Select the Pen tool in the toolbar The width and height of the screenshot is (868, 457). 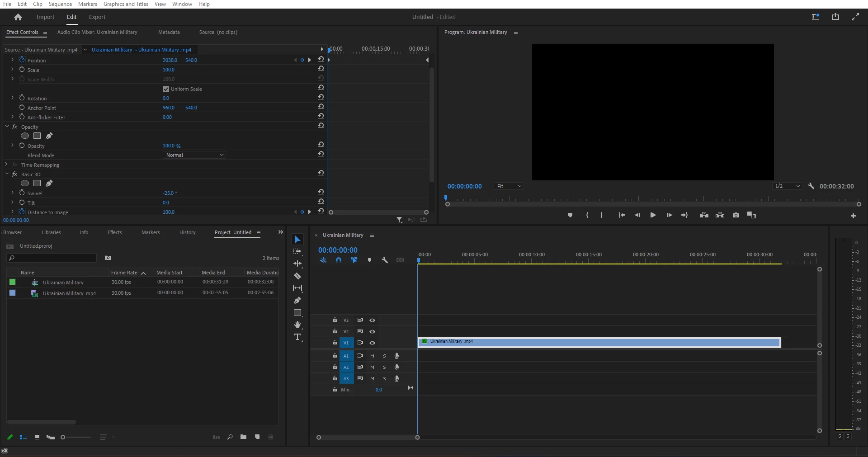[297, 300]
